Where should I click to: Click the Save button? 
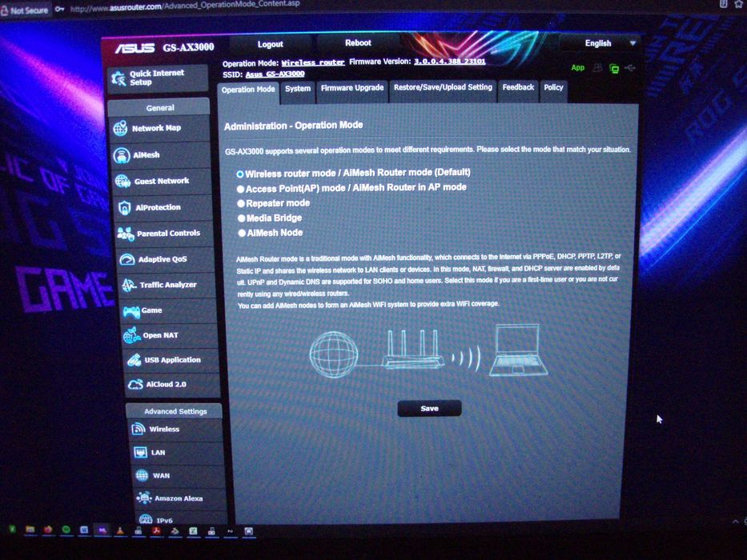coord(429,408)
